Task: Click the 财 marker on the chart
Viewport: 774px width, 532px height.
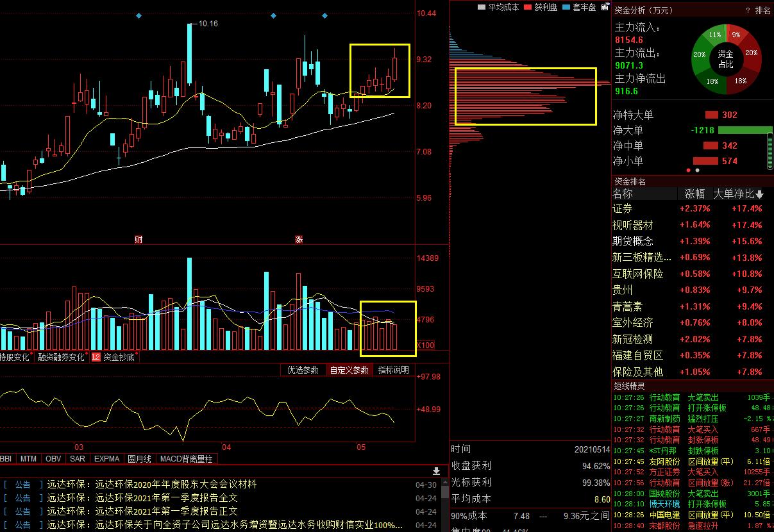Action: point(138,239)
